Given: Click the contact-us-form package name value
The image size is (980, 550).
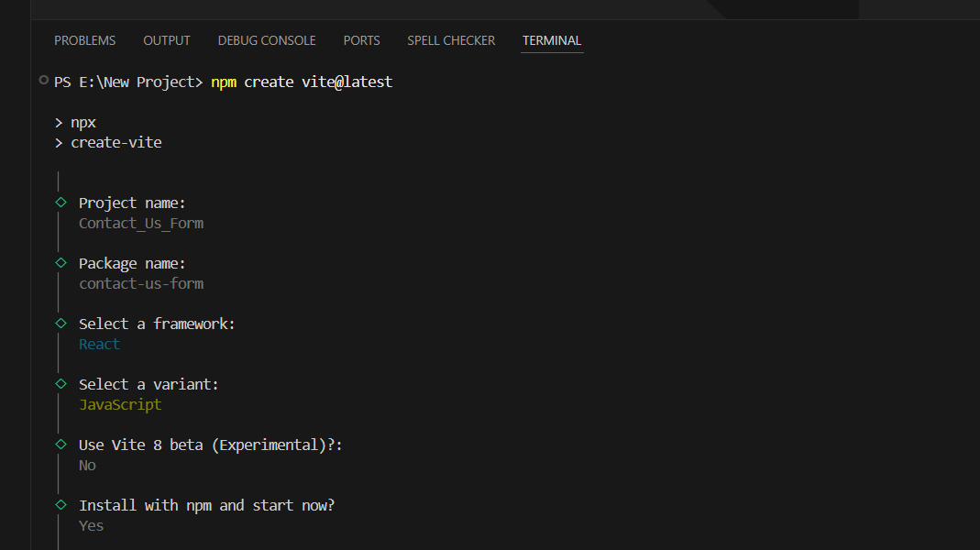Looking at the screenshot, I should pos(141,284).
